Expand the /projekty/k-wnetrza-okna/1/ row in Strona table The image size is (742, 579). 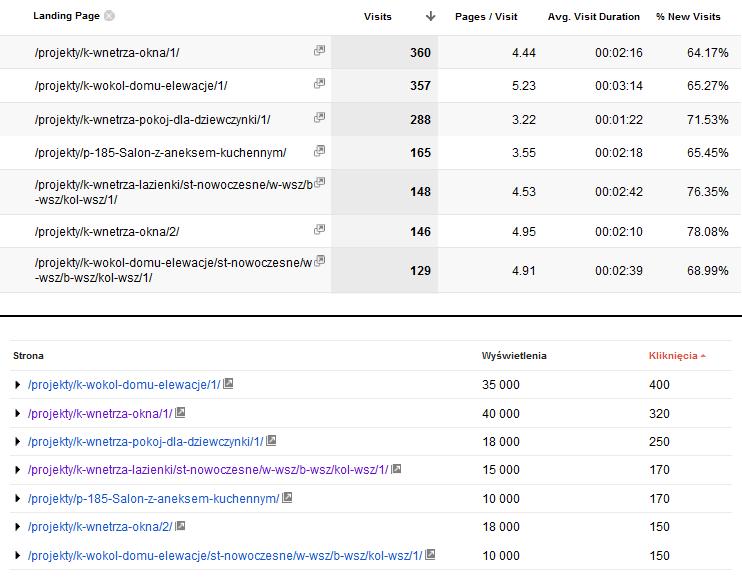tap(18, 413)
